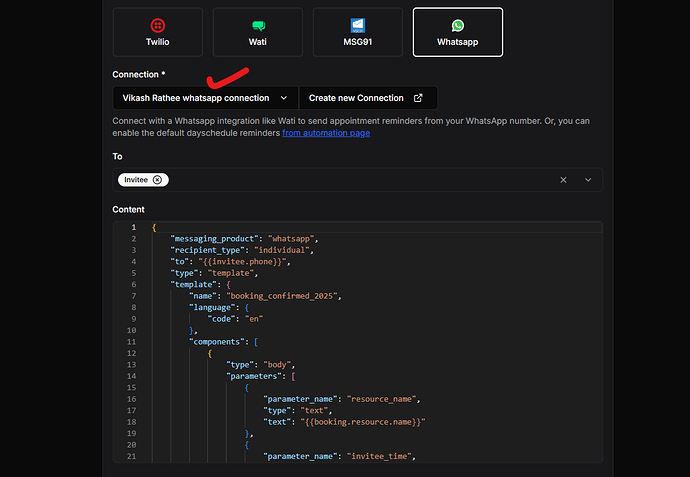The image size is (690, 477).
Task: Open the from automation page link
Action: coord(326,133)
